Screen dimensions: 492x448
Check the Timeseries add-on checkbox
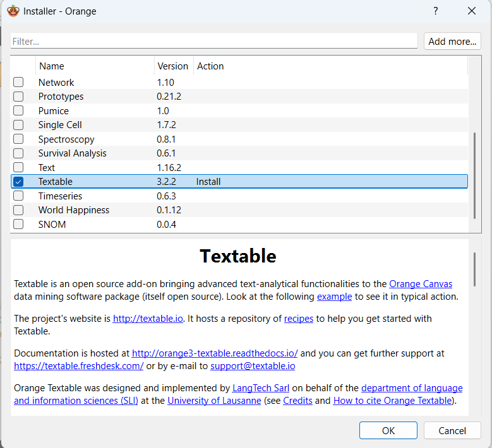(x=18, y=196)
